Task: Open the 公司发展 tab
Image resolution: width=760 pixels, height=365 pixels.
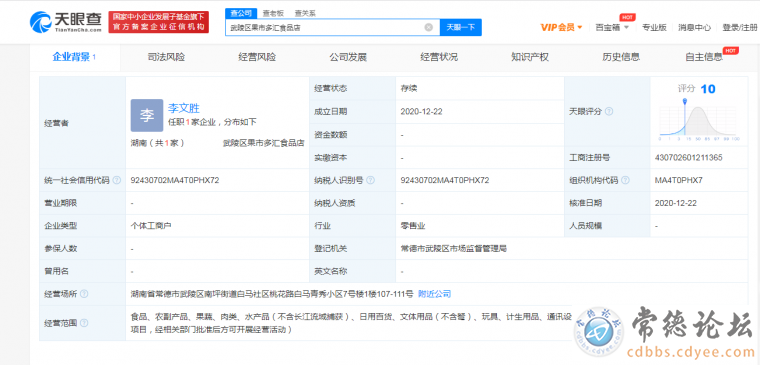Action: point(348,57)
